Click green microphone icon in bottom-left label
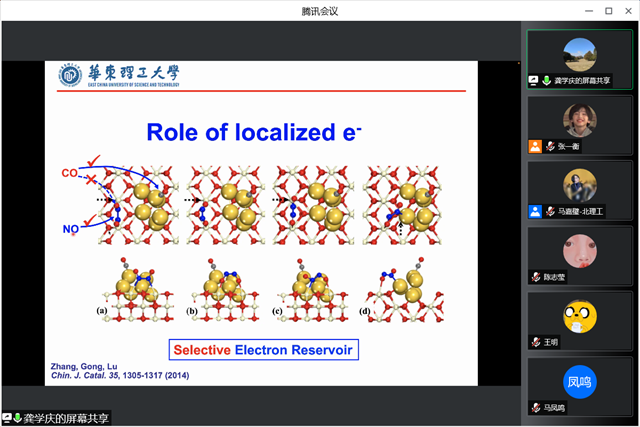 [17, 417]
